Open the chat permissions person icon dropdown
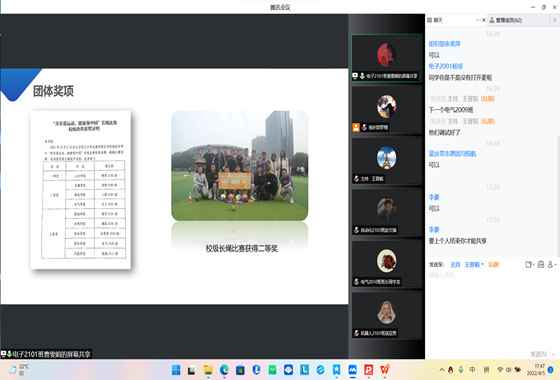The height and width of the screenshot is (380, 560). pyautogui.click(x=552, y=264)
